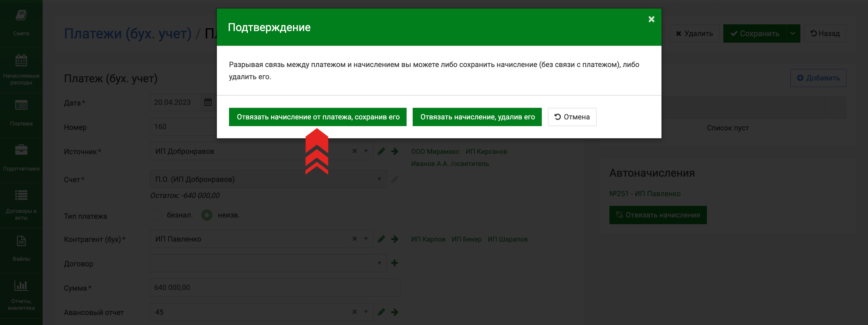Expand the Контрагент (бух) dropdown arrow
Viewport: 868px width, 325px height.
[x=366, y=239]
